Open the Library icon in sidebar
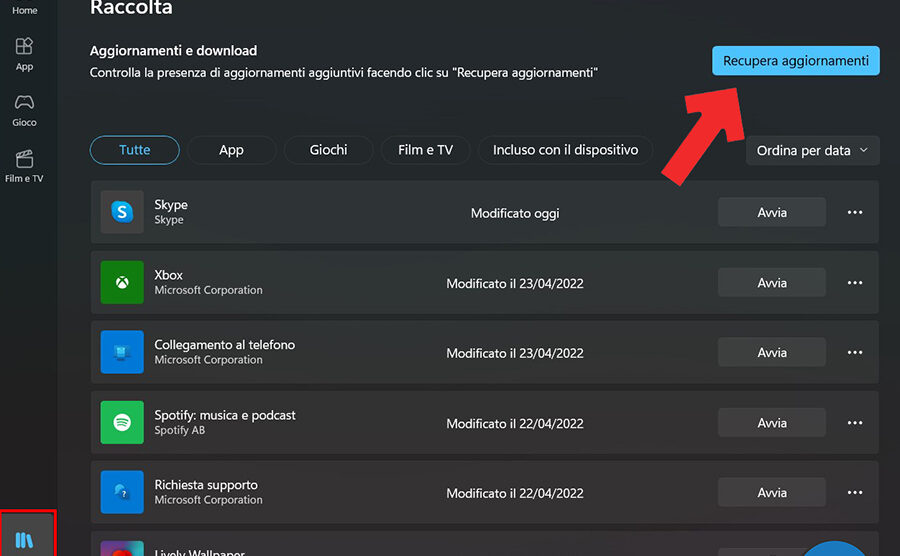 click(25, 540)
